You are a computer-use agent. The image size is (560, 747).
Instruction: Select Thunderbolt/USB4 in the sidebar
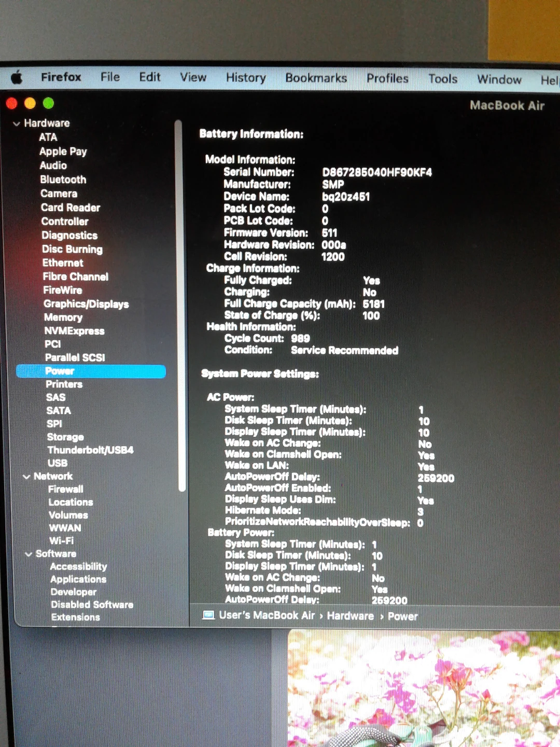pyautogui.click(x=90, y=450)
